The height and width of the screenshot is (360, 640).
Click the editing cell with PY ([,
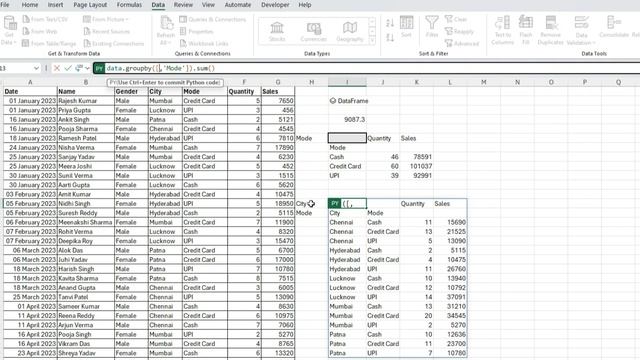[347, 204]
